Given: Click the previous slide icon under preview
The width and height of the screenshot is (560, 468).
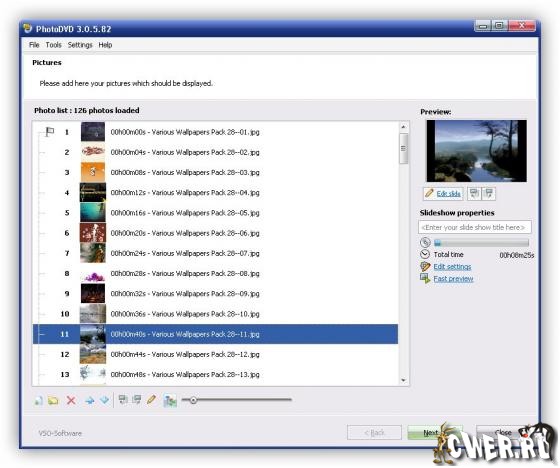Looking at the screenshot, I should [x=474, y=193].
